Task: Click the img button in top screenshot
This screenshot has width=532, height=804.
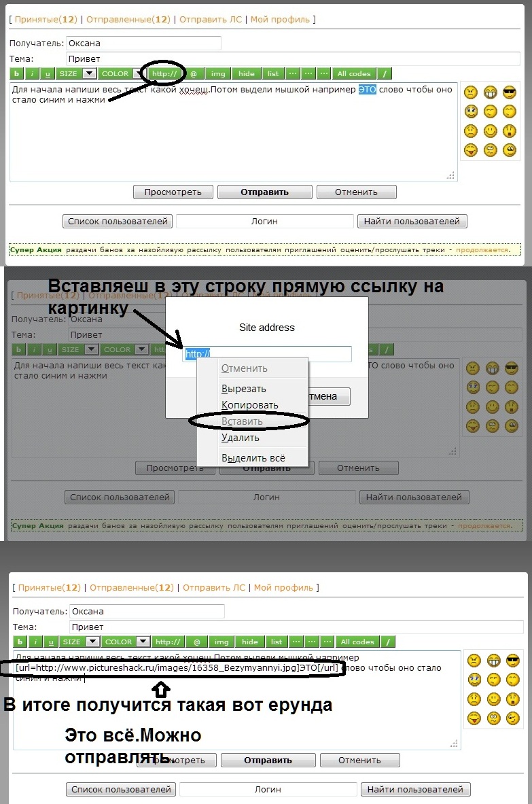Action: click(x=218, y=74)
